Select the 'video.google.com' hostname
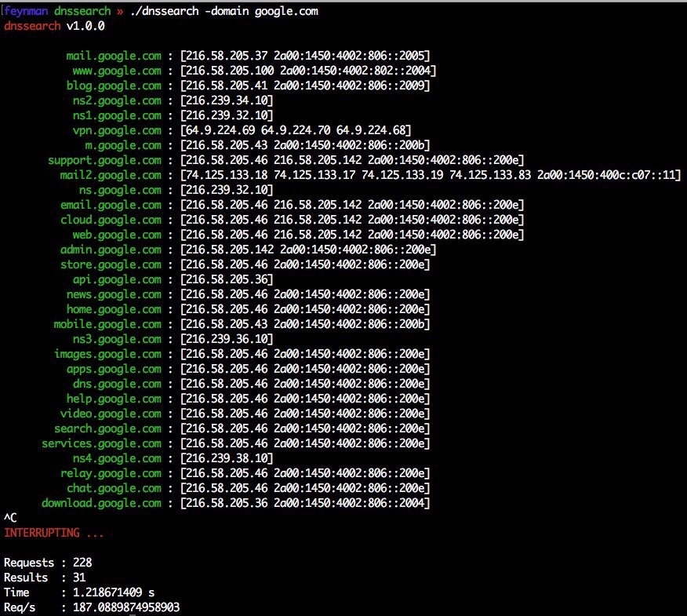The image size is (687, 616). pyautogui.click(x=111, y=414)
